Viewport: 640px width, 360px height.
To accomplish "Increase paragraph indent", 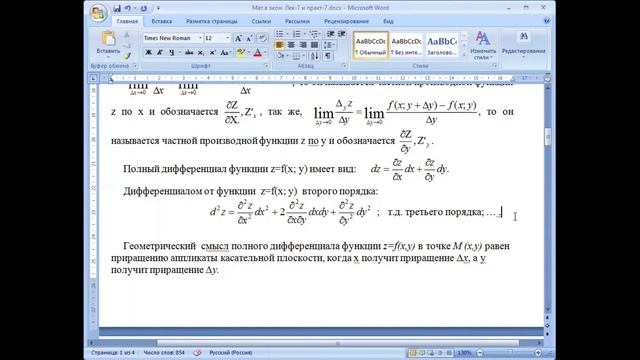I will coord(342,34).
